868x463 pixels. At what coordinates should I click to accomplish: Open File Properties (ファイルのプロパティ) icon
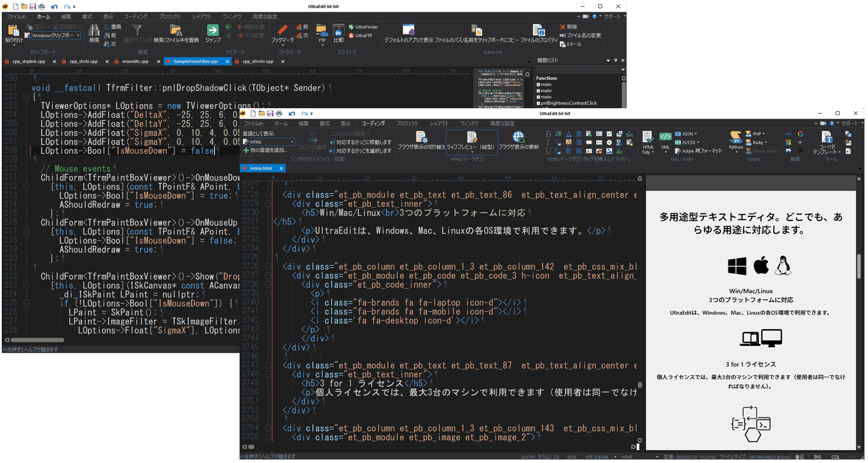tap(538, 30)
